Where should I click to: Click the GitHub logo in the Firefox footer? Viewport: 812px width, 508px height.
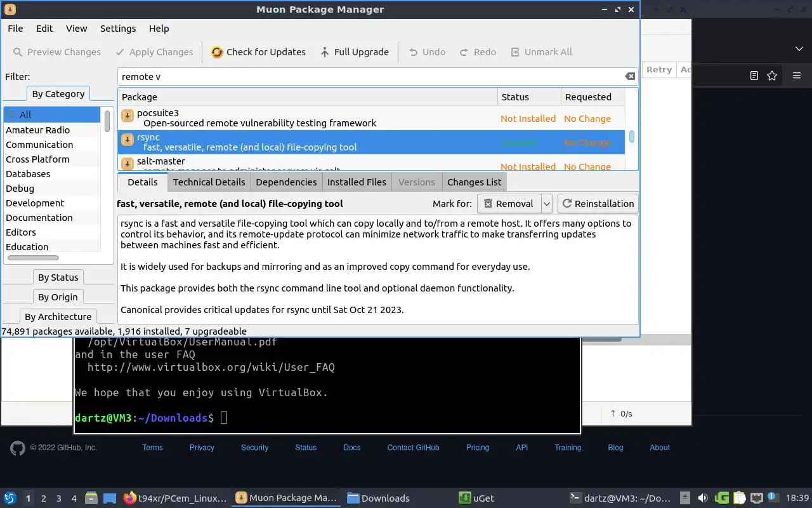tap(18, 448)
